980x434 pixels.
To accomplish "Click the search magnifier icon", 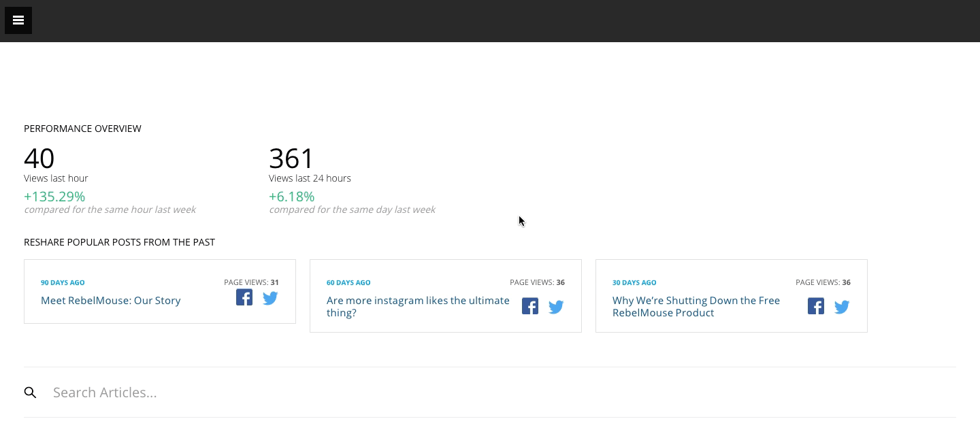I will [x=30, y=393].
